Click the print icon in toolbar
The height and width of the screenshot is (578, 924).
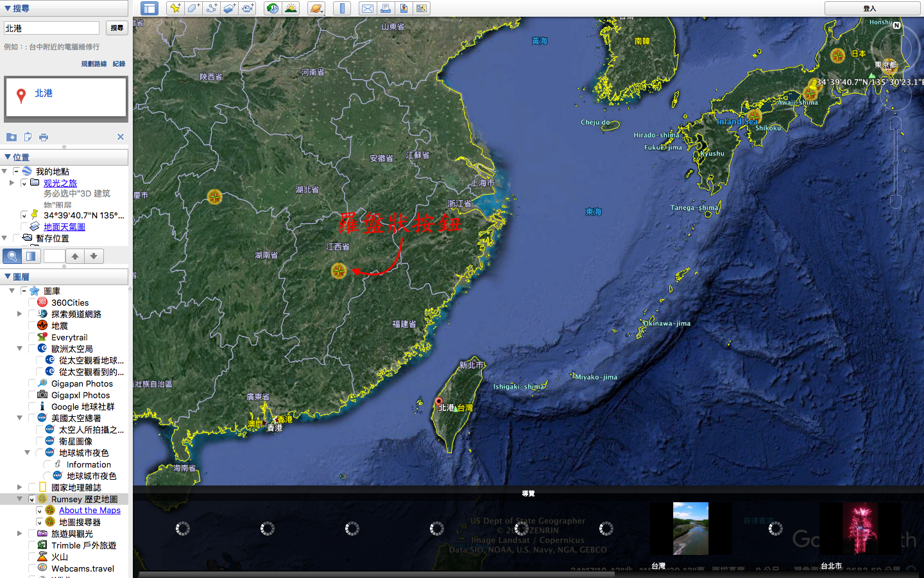385,8
